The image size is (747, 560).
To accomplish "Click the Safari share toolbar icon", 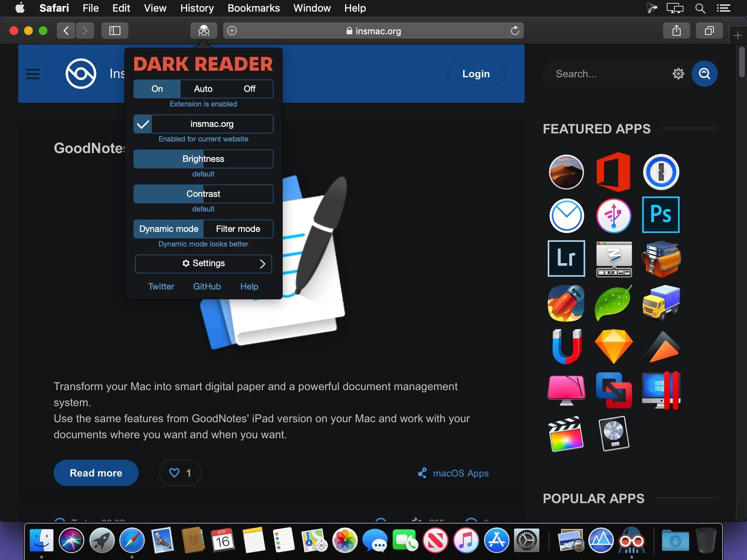I will pos(677,31).
